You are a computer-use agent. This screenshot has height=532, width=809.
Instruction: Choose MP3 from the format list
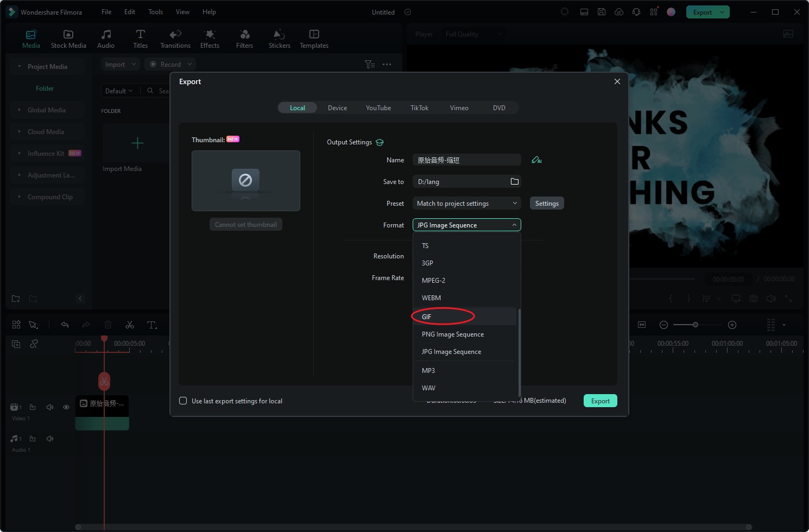pyautogui.click(x=465, y=370)
